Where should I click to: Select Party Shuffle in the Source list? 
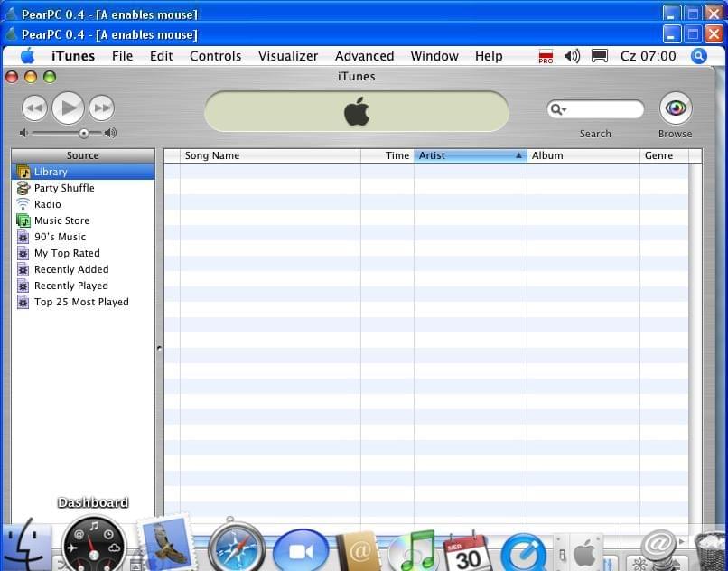tap(83, 188)
